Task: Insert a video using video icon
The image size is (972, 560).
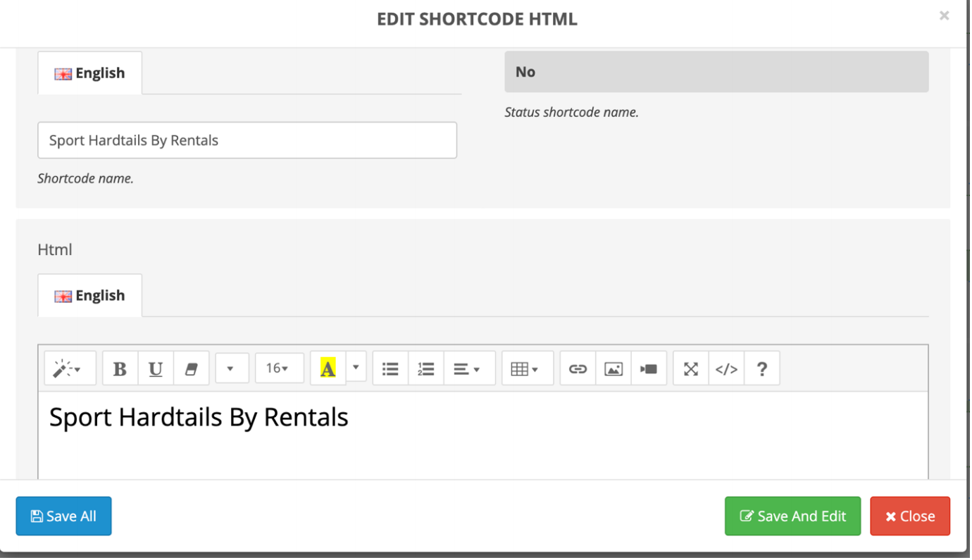Action: 649,369
